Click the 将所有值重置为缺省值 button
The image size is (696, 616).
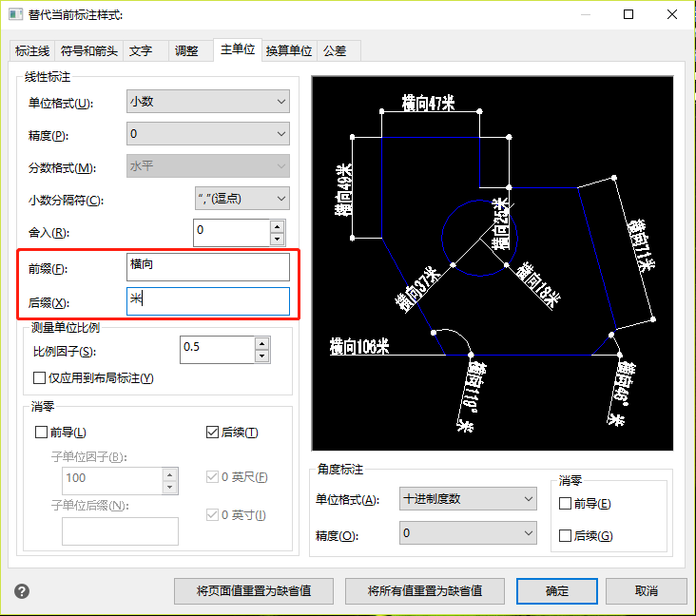[x=425, y=591]
